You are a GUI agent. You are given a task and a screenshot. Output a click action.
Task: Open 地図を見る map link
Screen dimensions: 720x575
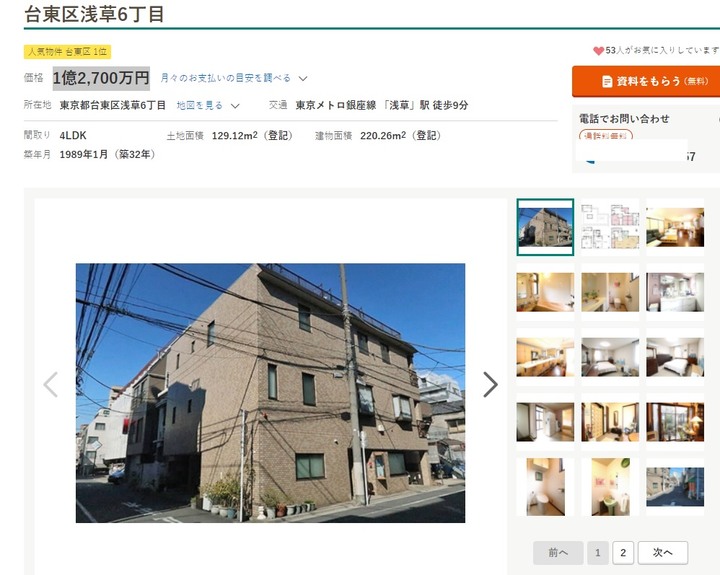click(200, 106)
